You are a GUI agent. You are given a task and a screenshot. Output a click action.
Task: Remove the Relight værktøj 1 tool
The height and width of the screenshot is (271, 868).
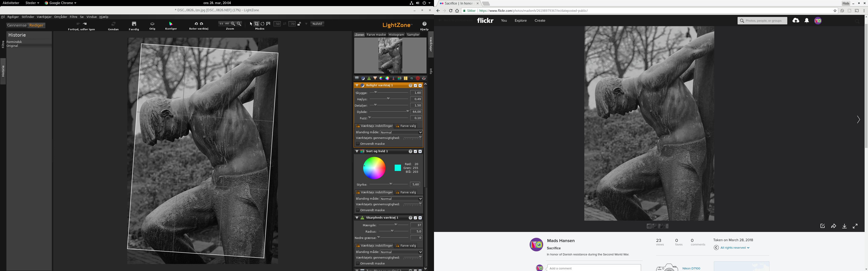[420, 86]
